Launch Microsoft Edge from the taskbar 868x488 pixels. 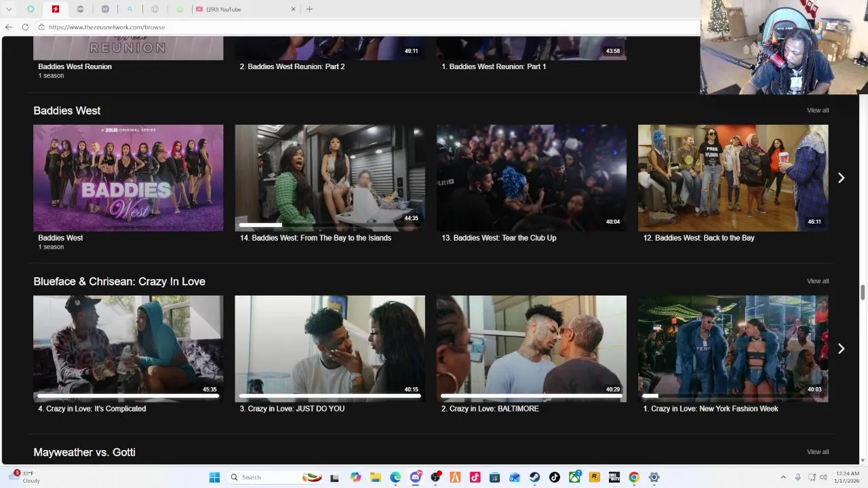click(x=395, y=477)
